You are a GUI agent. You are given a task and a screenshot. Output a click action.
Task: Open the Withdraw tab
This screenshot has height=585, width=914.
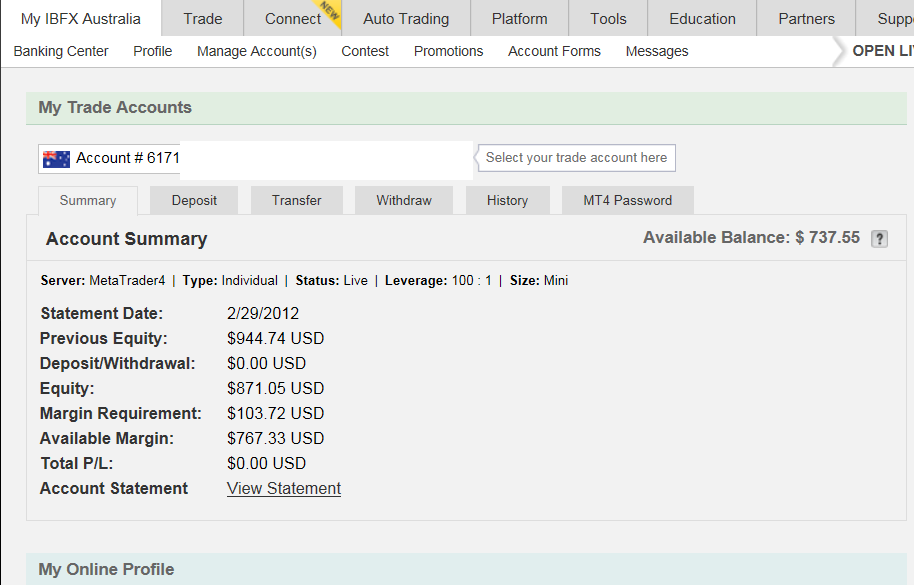click(404, 200)
